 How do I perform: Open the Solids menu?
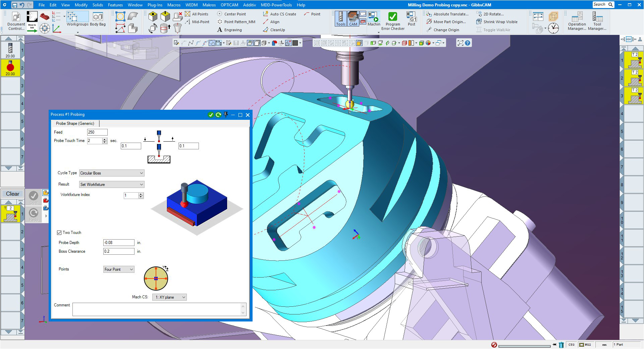[98, 5]
